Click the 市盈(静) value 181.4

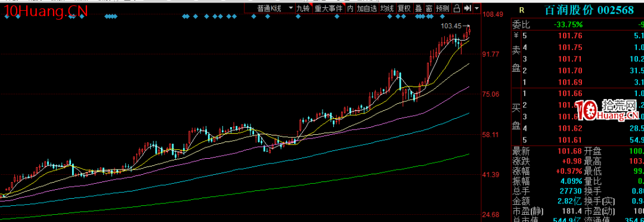coord(572,212)
